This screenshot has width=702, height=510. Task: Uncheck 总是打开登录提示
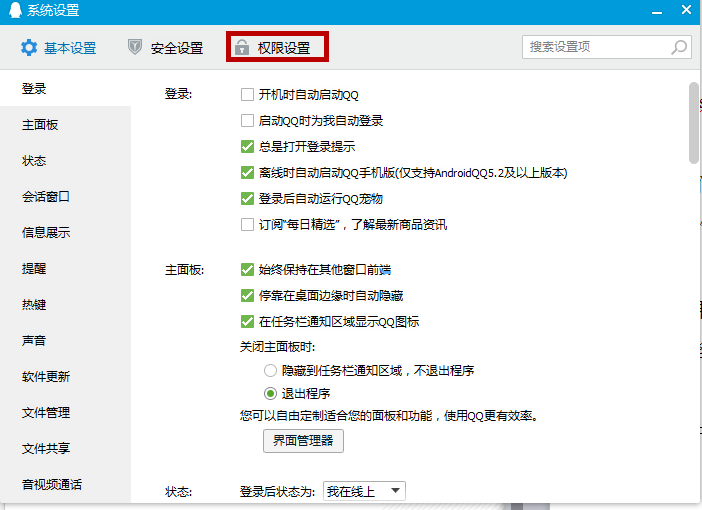pos(247,146)
